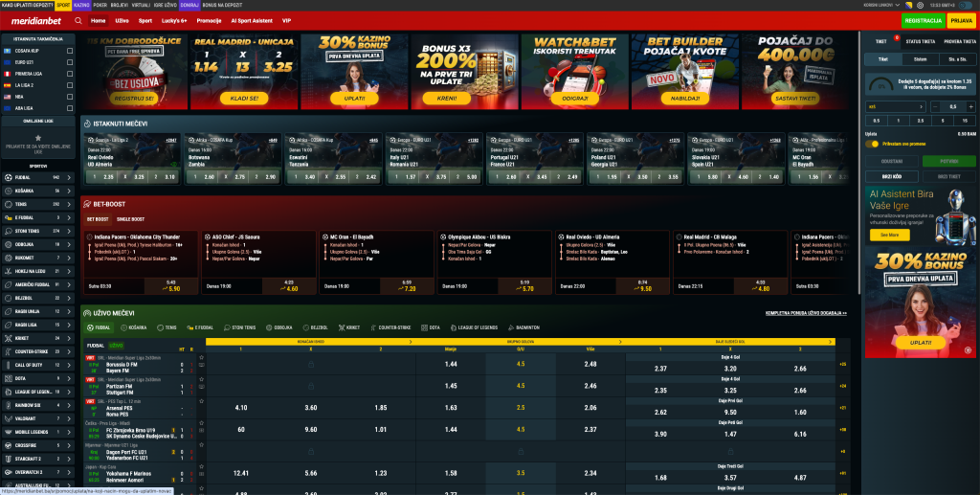Image resolution: width=980 pixels, height=495 pixels.
Task: Select Kriket in live matches bar
Action: click(349, 327)
